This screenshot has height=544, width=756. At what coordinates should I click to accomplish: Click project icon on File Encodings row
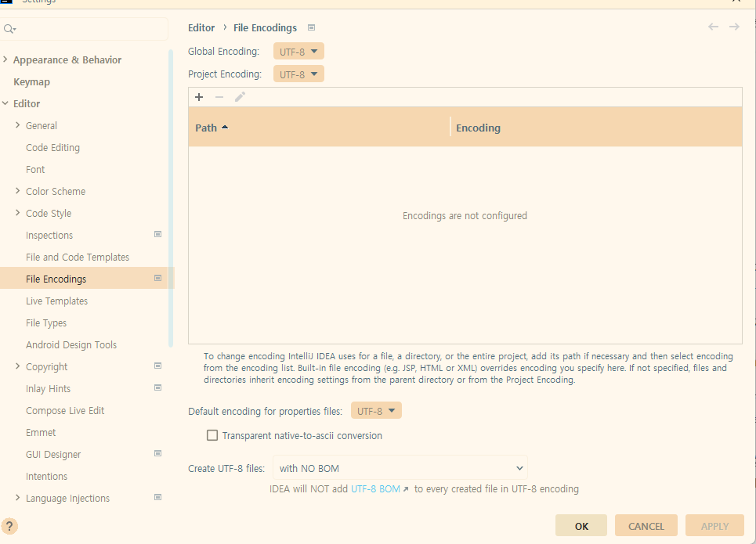pos(157,279)
